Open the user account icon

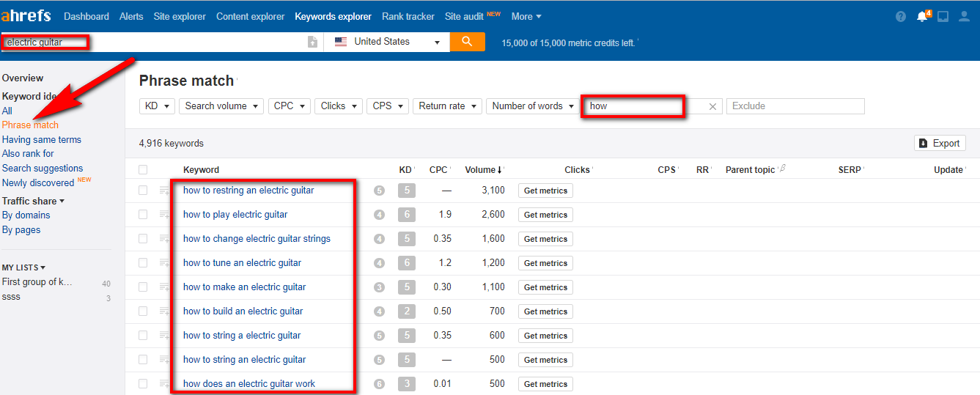(964, 16)
